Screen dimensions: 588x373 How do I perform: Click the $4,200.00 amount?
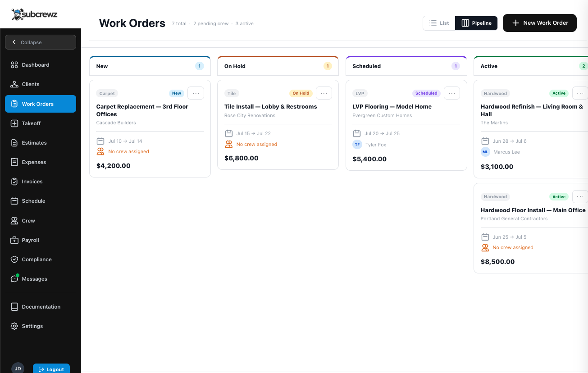(114, 166)
